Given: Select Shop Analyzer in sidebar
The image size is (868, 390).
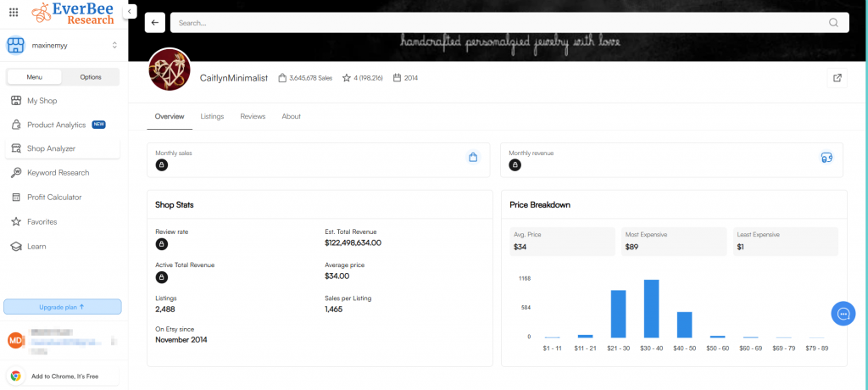Looking at the screenshot, I should [63, 148].
